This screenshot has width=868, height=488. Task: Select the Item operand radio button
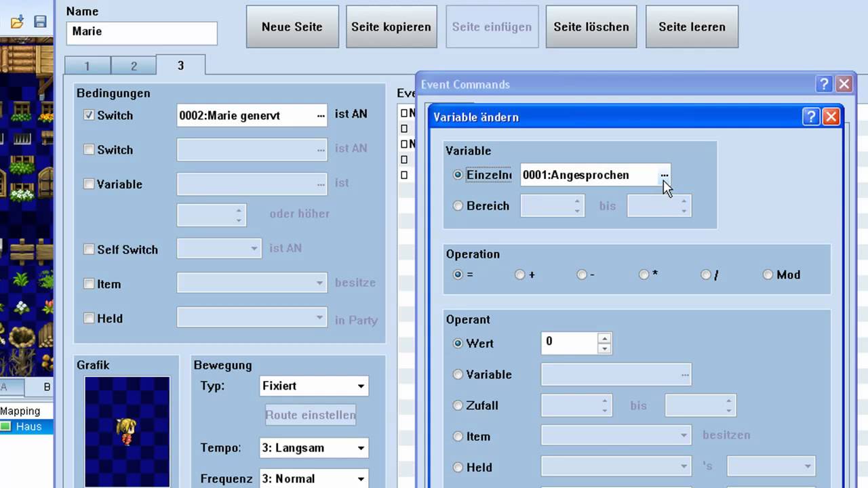click(458, 436)
